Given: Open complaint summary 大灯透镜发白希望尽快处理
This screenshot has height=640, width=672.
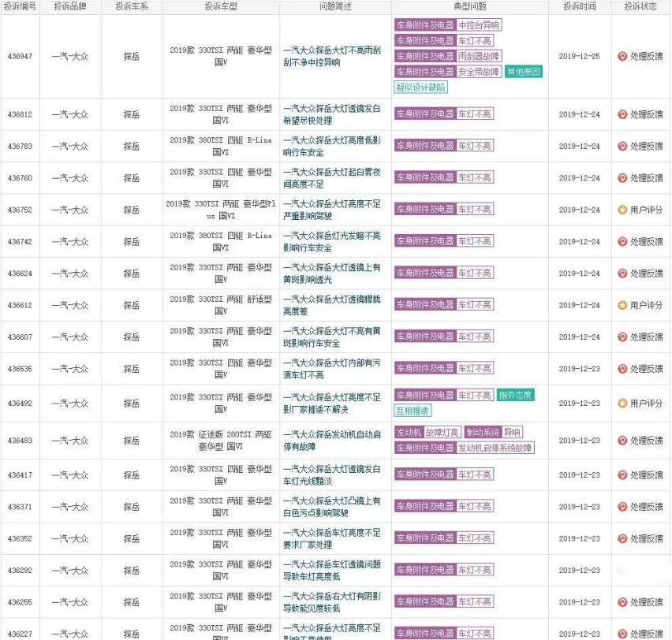Looking at the screenshot, I should tap(332, 114).
